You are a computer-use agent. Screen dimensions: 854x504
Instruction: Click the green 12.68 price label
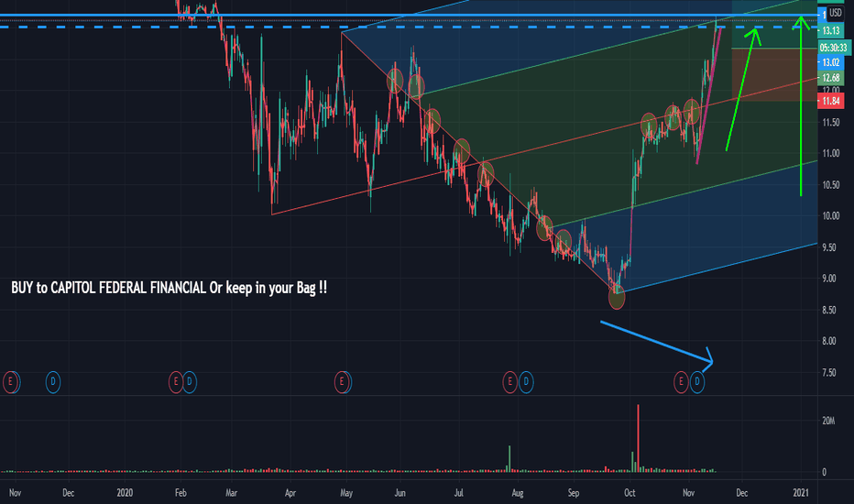coord(830,78)
